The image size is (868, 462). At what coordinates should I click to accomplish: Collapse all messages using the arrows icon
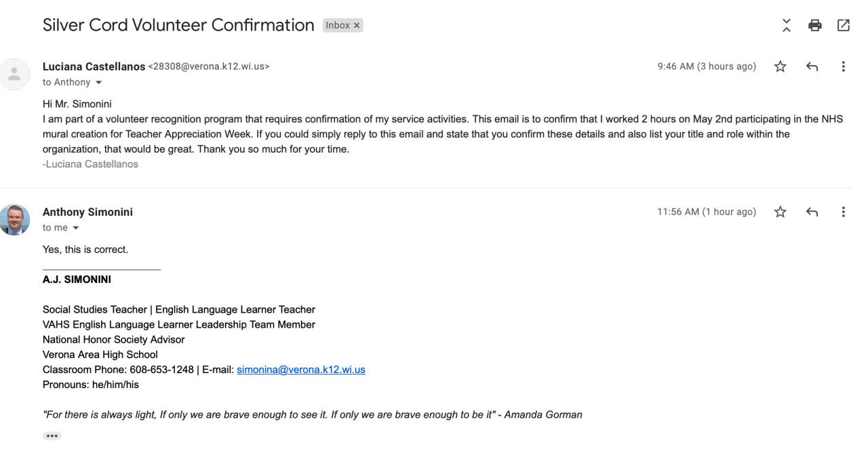click(786, 26)
